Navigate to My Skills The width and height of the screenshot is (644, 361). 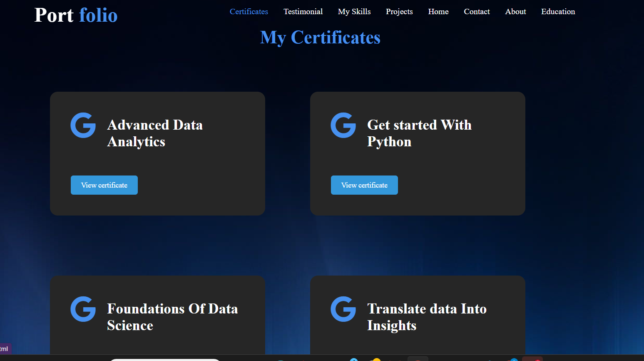pyautogui.click(x=354, y=12)
